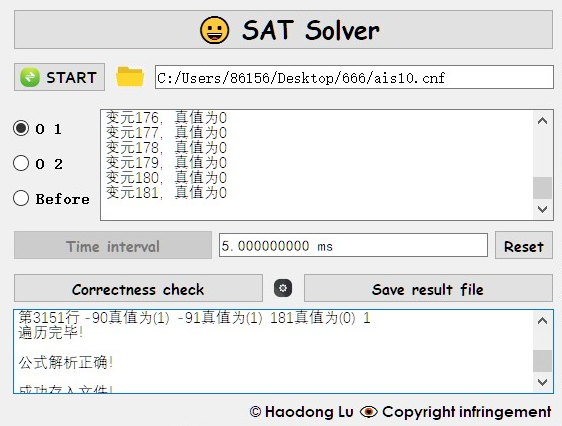Click the SAT Solver title banner
This screenshot has height=426, width=562.
(x=284, y=30)
